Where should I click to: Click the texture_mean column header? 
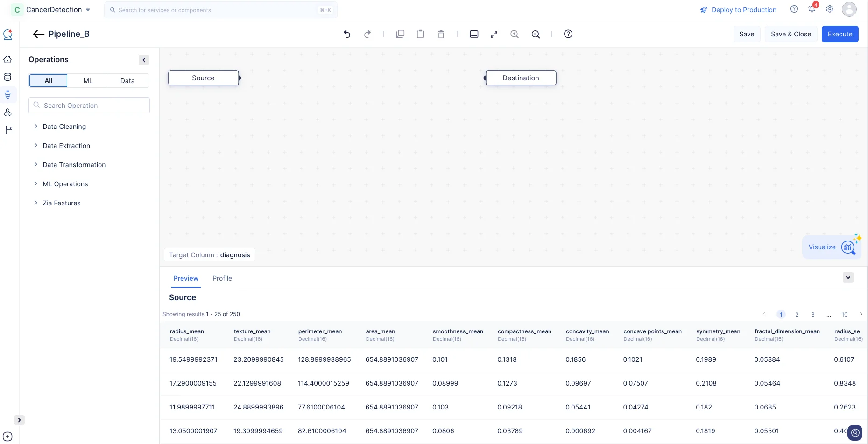252,331
